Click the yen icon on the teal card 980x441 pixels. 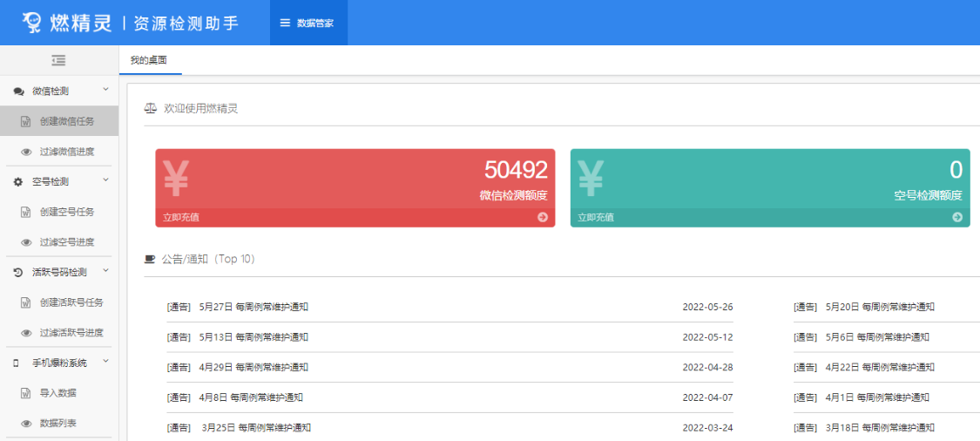coord(591,179)
